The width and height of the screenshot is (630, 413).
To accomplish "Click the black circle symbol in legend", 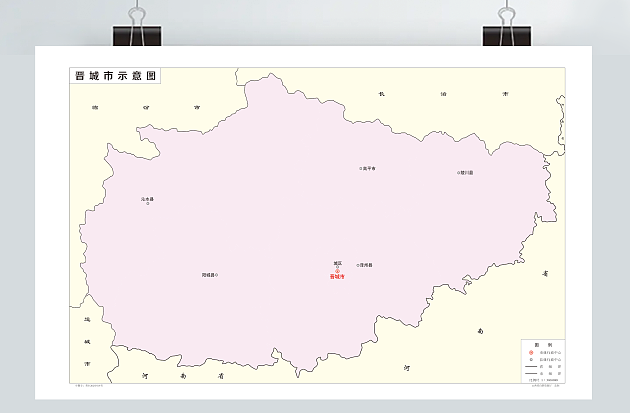I will click(x=529, y=360).
